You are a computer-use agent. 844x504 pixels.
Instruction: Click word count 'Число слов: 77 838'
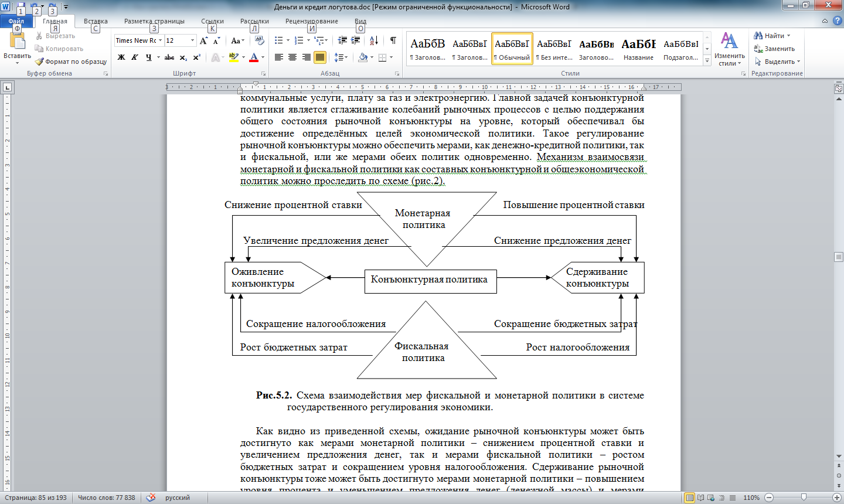pyautogui.click(x=107, y=498)
